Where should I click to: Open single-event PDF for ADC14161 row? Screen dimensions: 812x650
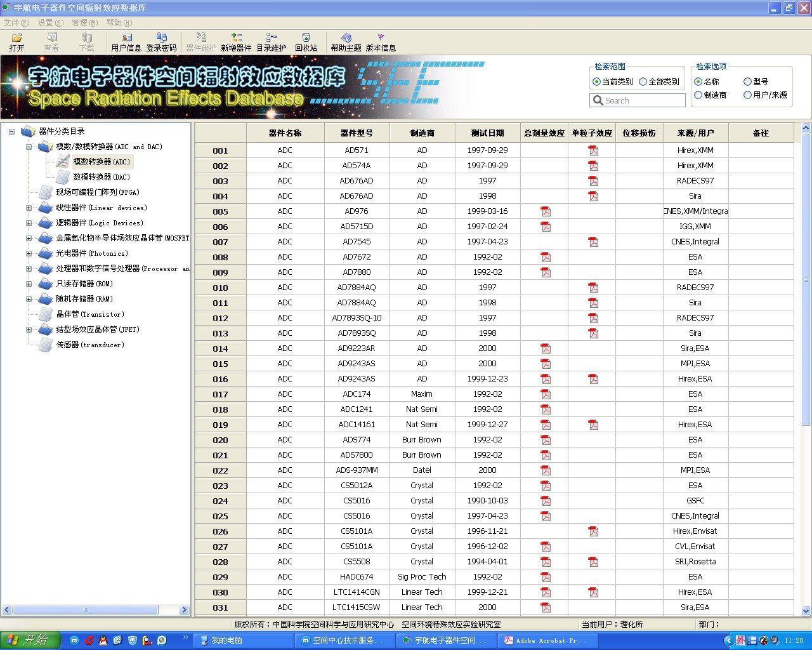tap(593, 425)
